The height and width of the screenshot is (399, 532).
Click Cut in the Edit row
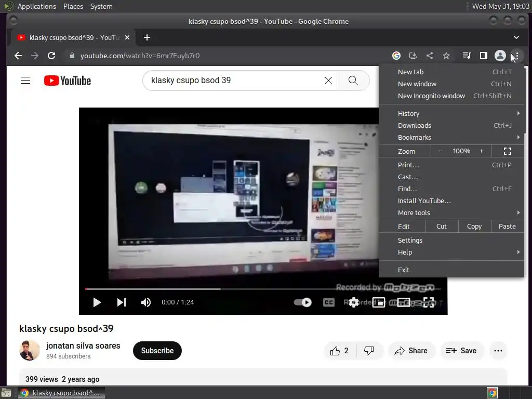click(442, 227)
